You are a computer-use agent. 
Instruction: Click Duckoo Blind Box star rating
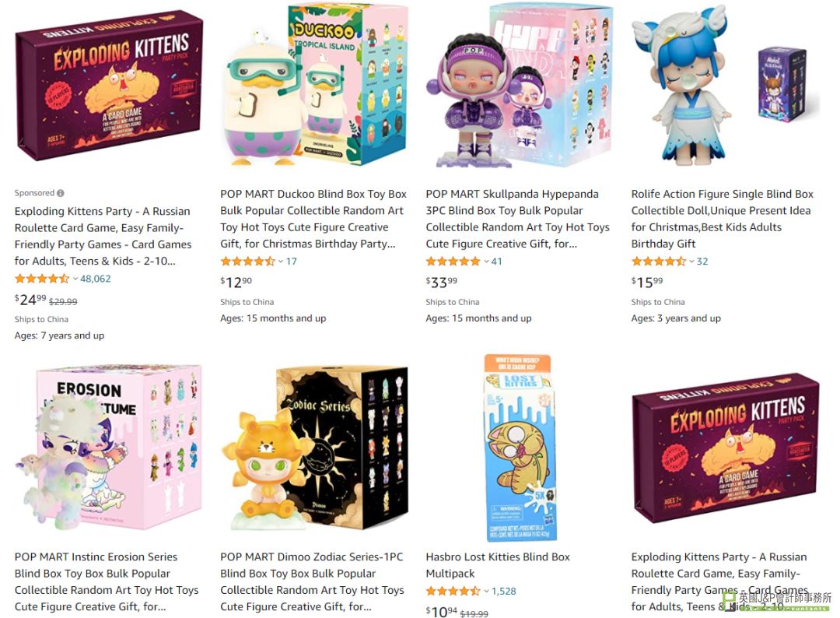[247, 262]
